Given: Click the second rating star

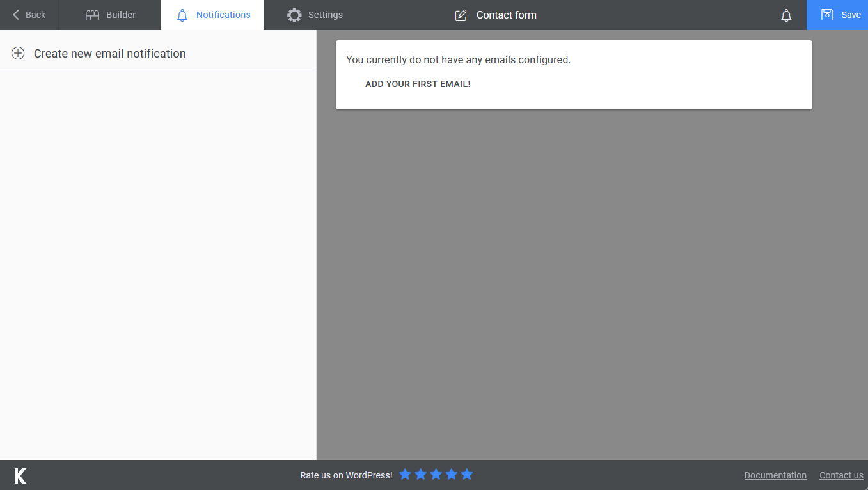Looking at the screenshot, I should (420, 474).
